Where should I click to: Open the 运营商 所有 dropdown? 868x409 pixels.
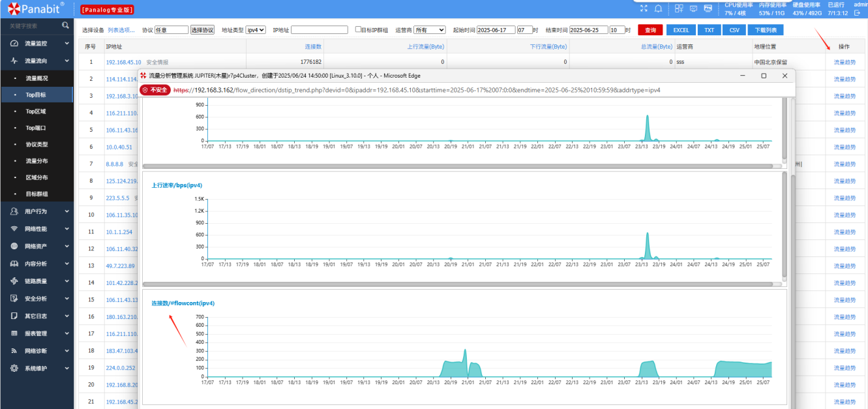click(x=430, y=30)
